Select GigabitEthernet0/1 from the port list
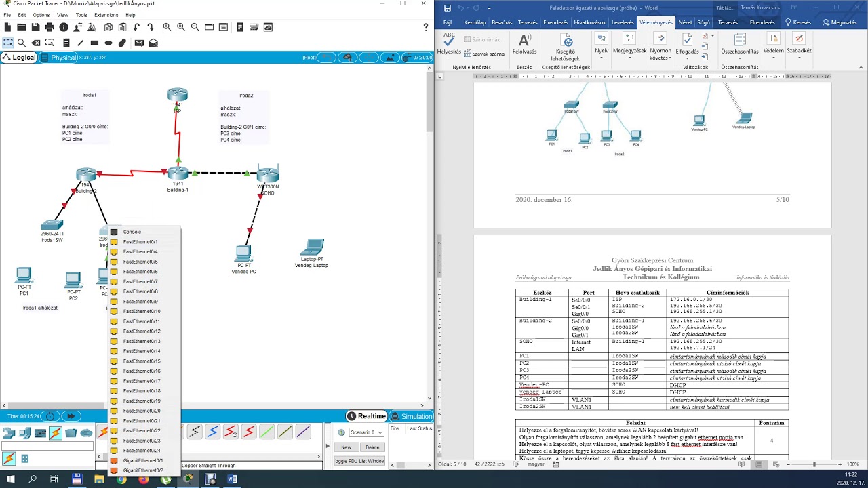The image size is (868, 488). [x=145, y=460]
